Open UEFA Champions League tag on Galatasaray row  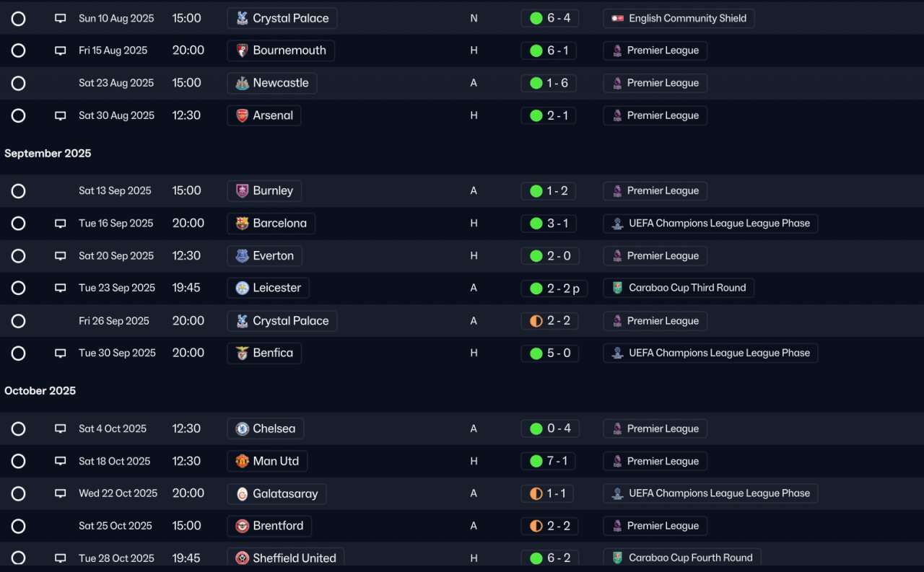[710, 493]
